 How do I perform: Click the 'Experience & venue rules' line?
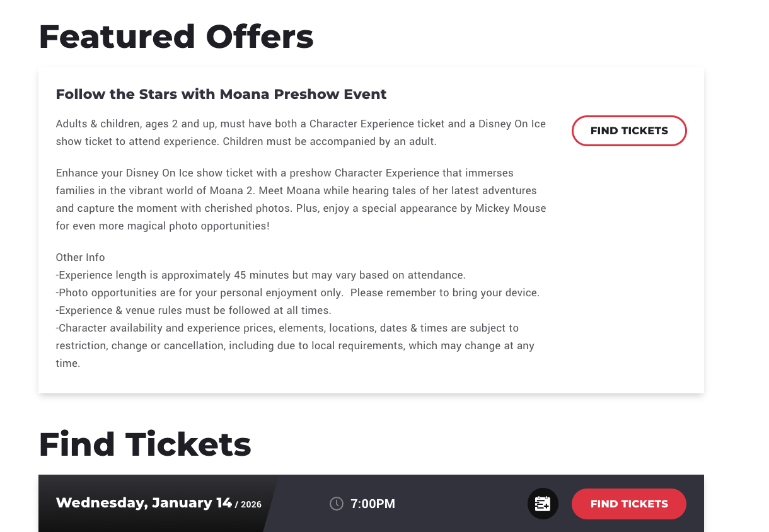pyautogui.click(x=194, y=310)
